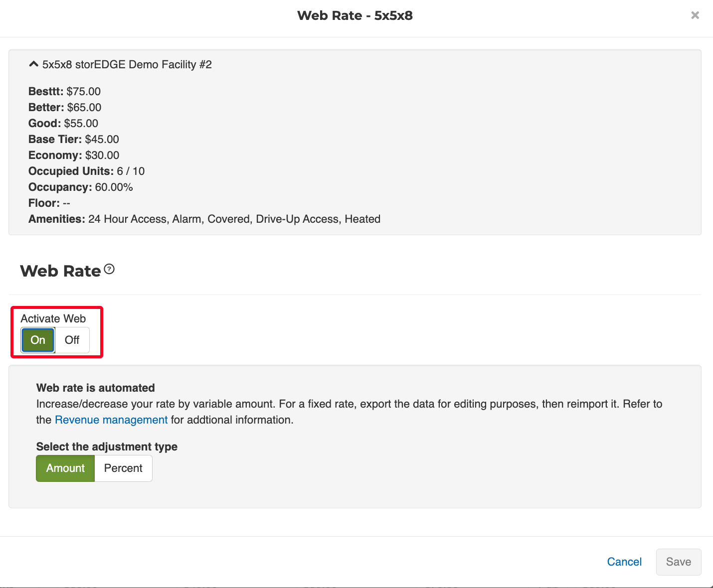Choose the Percent adjustment type
The height and width of the screenshot is (588, 713).
point(123,468)
